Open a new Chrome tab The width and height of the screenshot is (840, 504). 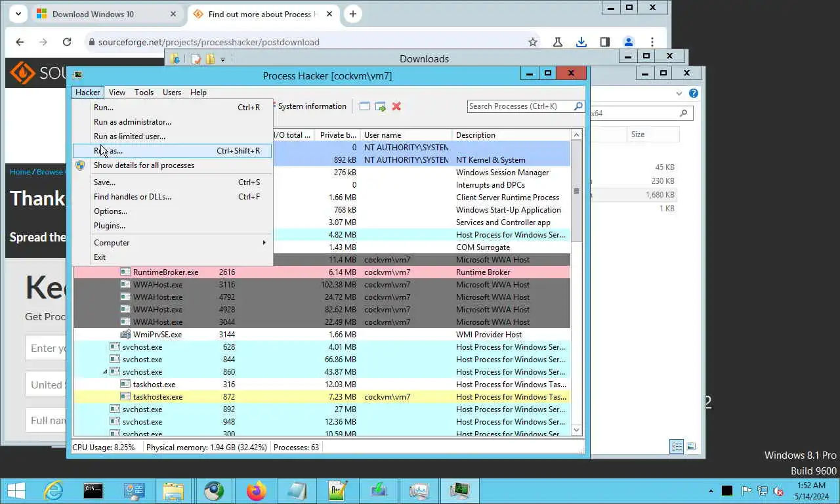coord(353,14)
